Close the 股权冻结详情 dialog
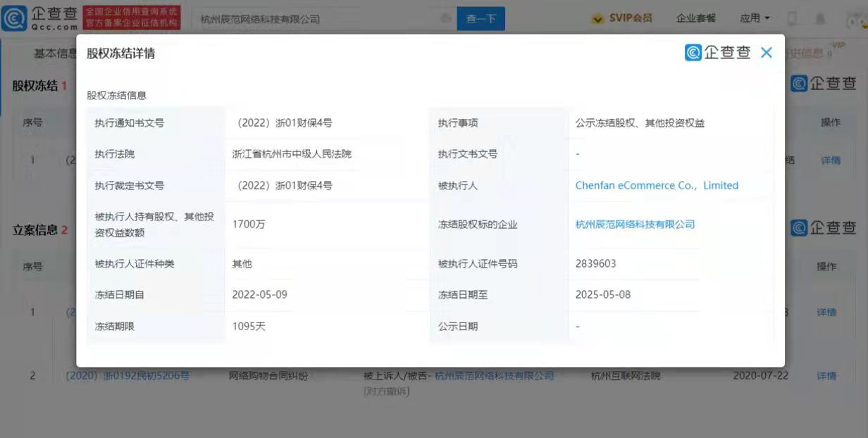Viewport: 868px width, 438px height. [767, 52]
